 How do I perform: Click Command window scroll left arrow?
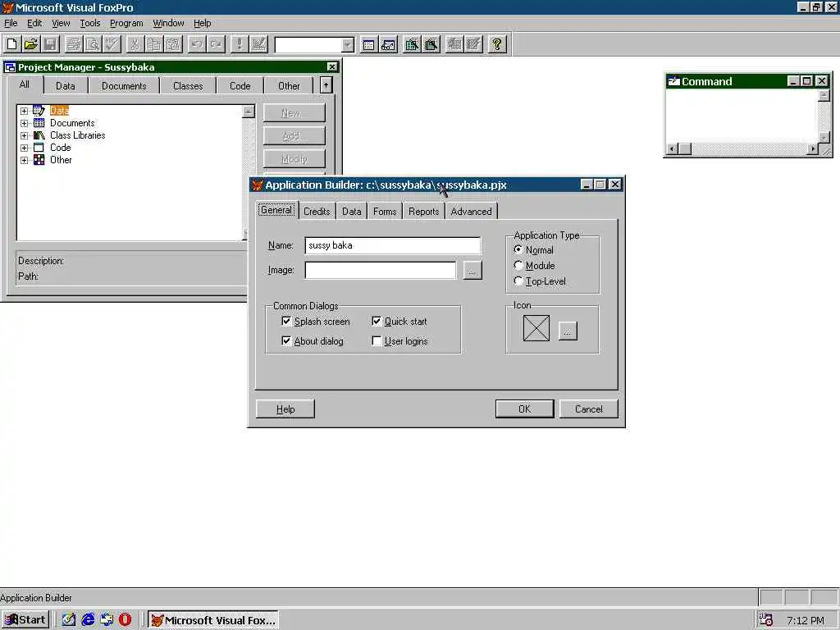click(x=672, y=148)
